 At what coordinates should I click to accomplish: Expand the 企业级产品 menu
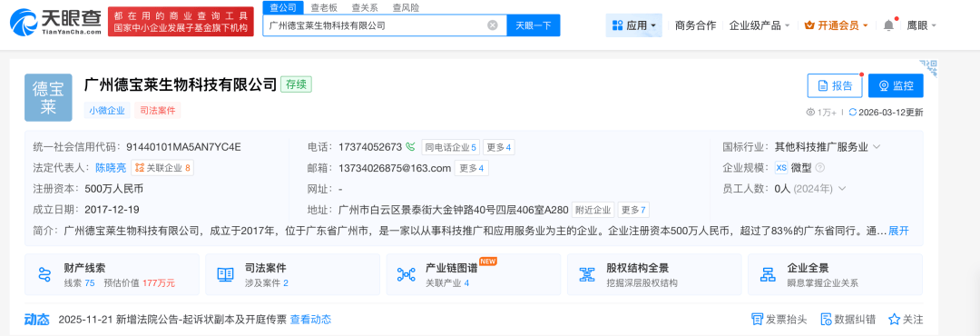759,25
